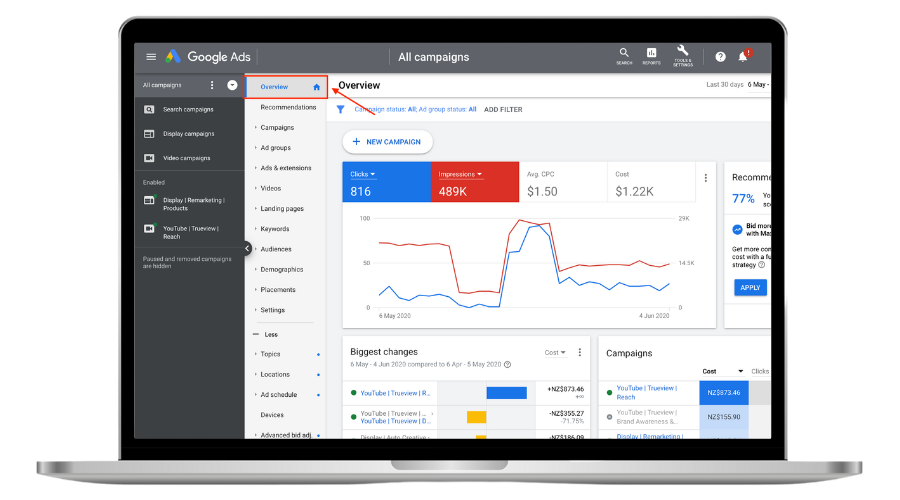Click the blue bar for +NZ$873.46
The image size is (900, 500).
pos(506,393)
